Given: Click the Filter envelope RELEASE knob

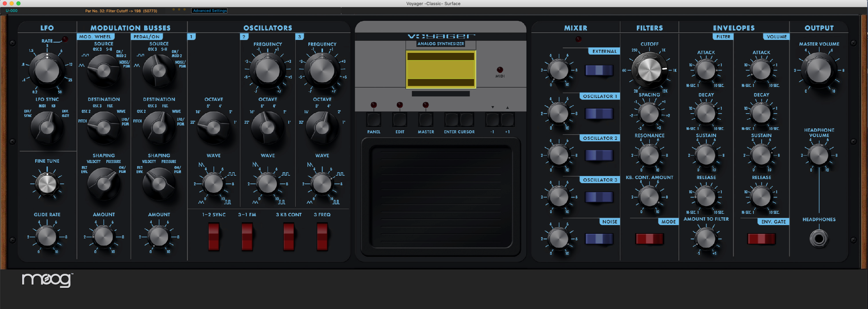Looking at the screenshot, I should 706,197.
